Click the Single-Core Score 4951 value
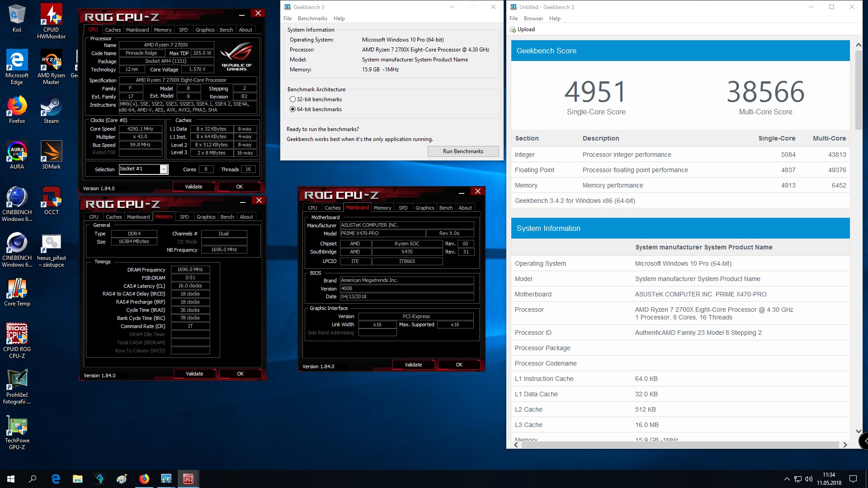 596,92
